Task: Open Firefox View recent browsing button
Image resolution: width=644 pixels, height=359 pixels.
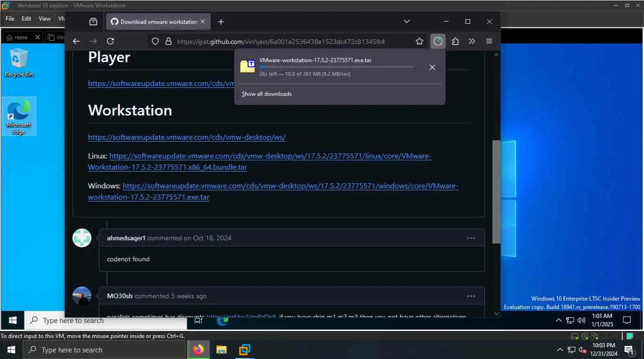Action: [93, 22]
